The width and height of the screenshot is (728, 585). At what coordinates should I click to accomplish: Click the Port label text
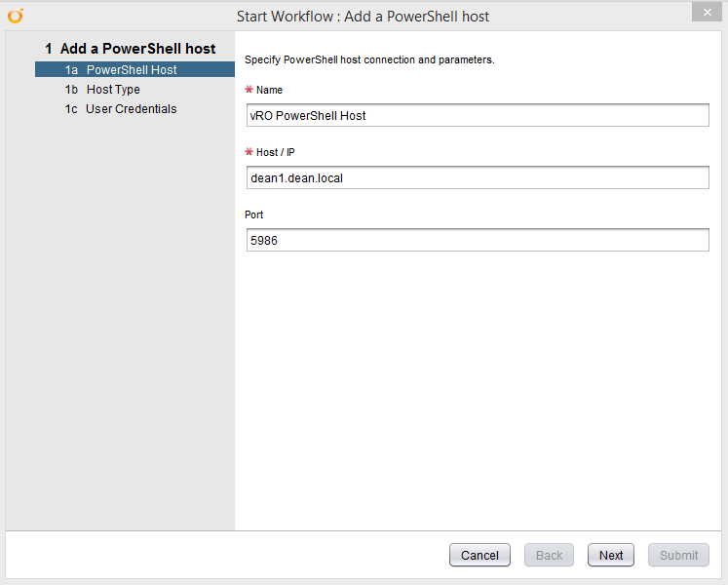[x=254, y=214]
